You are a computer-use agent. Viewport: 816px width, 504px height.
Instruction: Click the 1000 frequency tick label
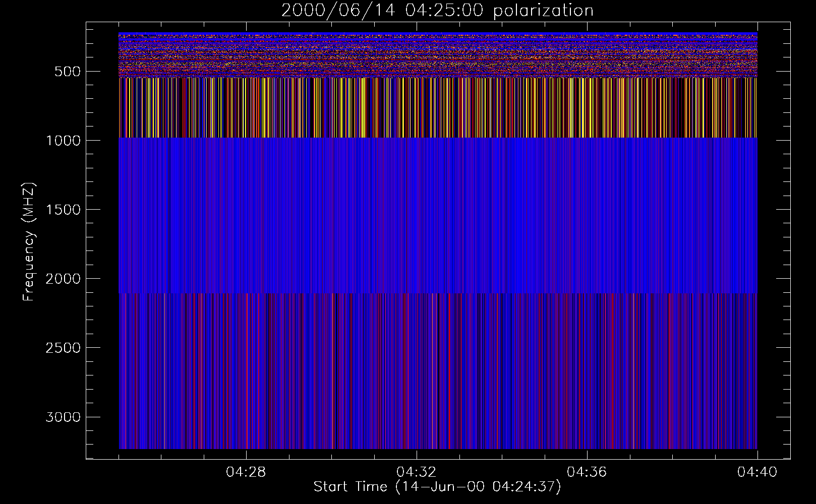(x=63, y=141)
